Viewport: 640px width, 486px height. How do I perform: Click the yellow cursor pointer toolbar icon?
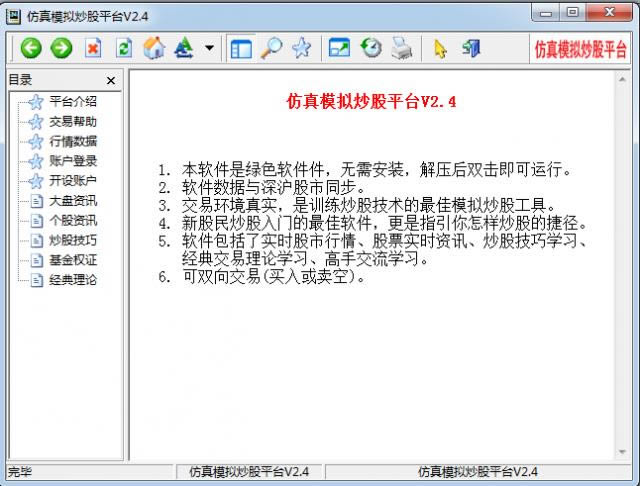(x=440, y=47)
